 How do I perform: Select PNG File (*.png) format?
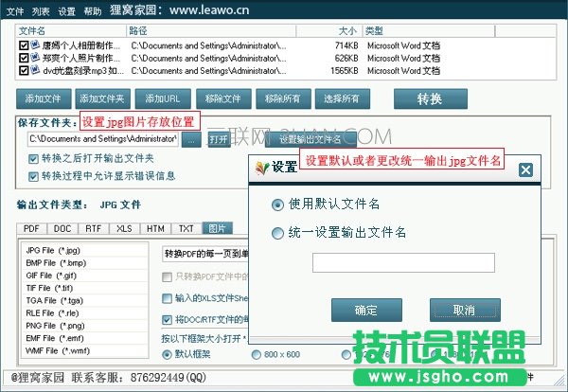point(85,326)
